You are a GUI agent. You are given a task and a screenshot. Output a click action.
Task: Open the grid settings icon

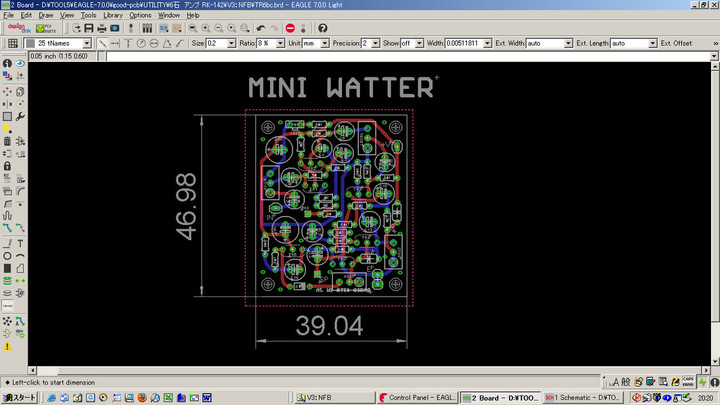[11, 43]
